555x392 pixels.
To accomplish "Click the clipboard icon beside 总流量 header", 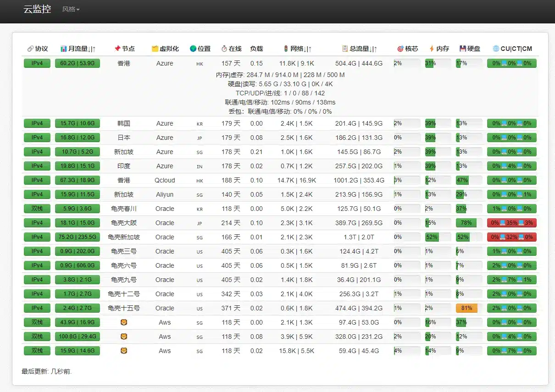I will 345,49.
